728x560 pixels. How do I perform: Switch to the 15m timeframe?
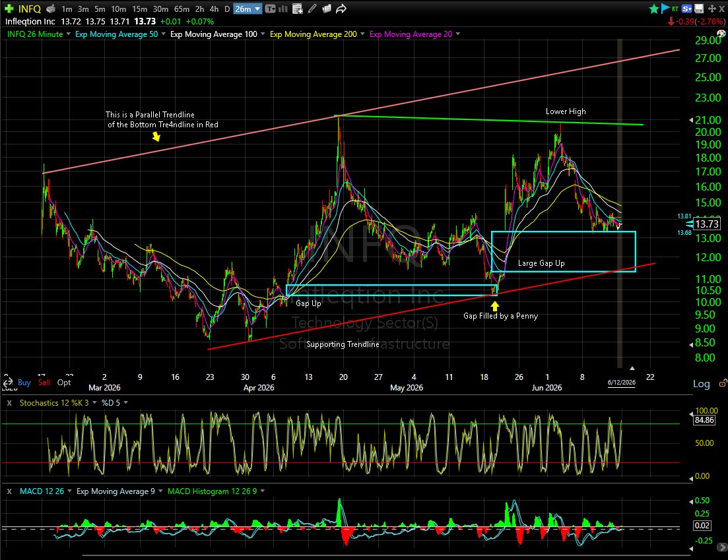[139, 9]
